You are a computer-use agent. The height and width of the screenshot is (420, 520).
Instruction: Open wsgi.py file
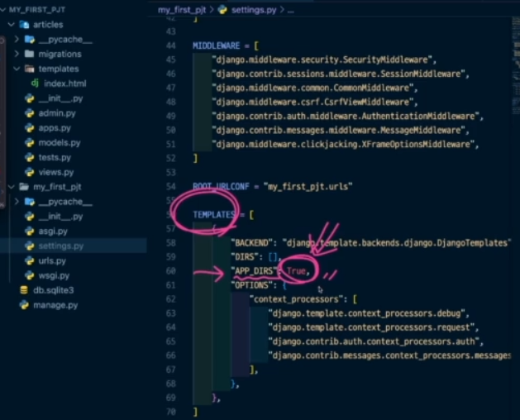54,275
